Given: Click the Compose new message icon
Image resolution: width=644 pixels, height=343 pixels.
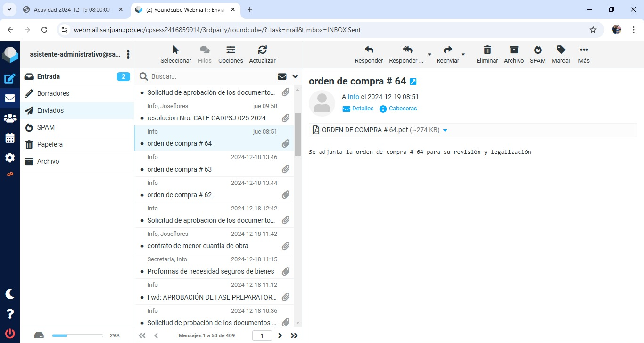Looking at the screenshot, I should point(10,79).
